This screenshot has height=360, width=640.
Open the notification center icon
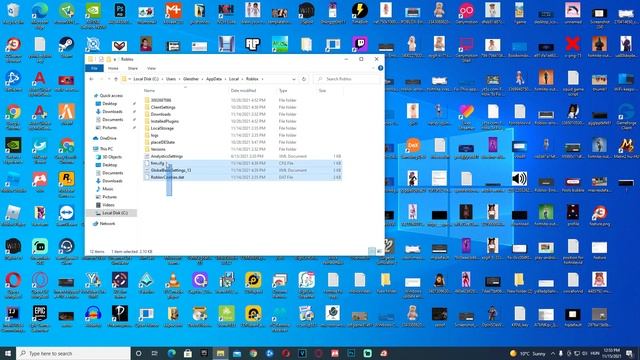click(x=630, y=353)
